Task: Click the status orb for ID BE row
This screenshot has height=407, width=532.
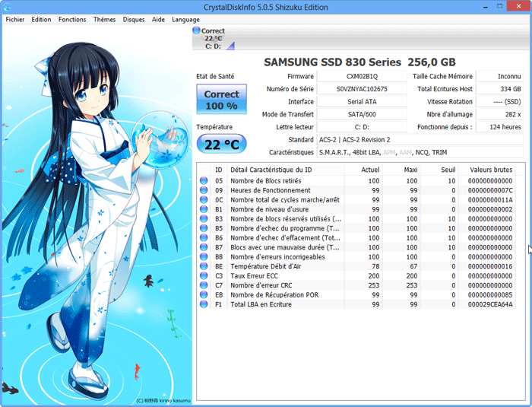Action: pyautogui.click(x=204, y=266)
